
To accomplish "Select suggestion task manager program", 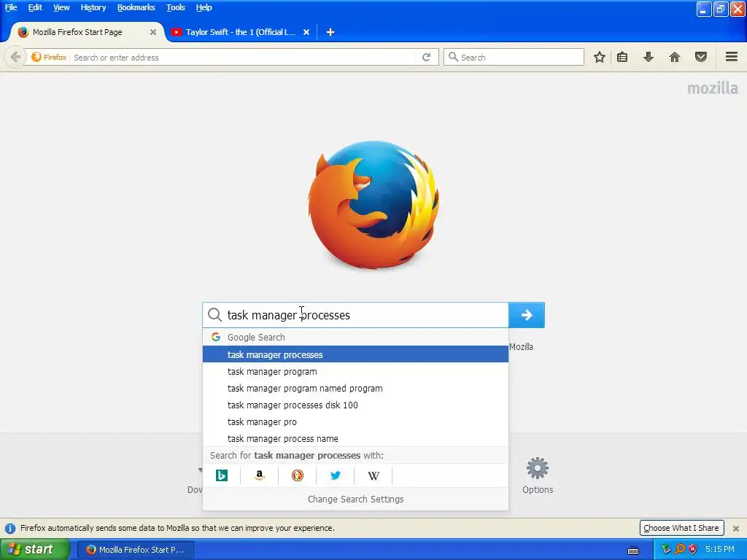I will pyautogui.click(x=355, y=371).
